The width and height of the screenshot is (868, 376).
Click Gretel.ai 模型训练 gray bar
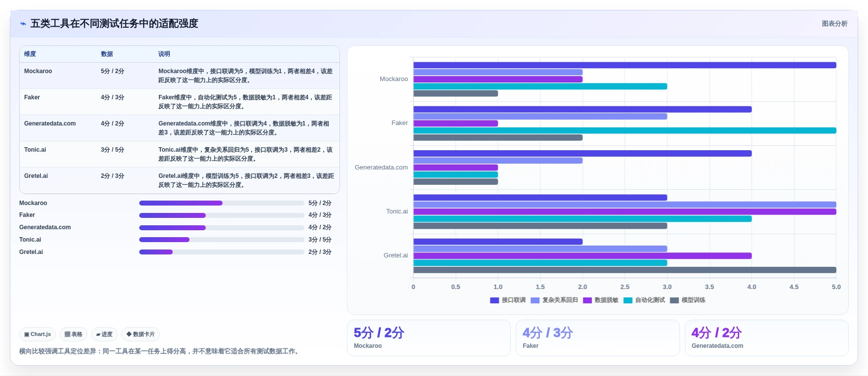625,270
